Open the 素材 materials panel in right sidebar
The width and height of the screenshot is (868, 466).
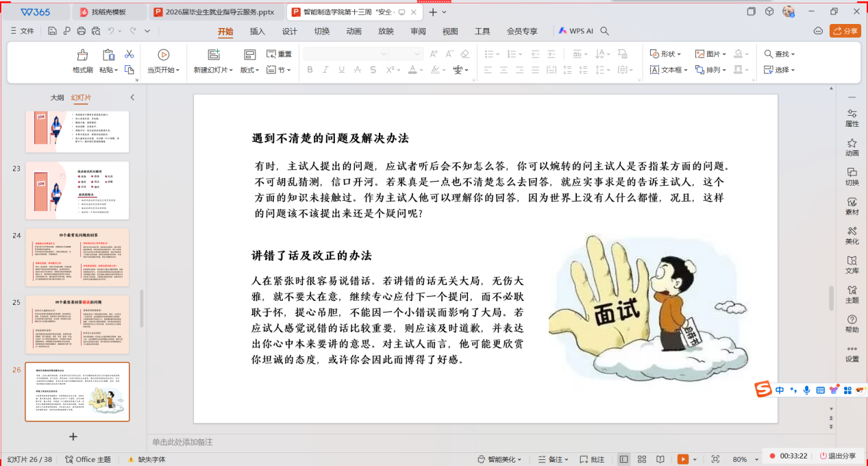[x=852, y=206]
